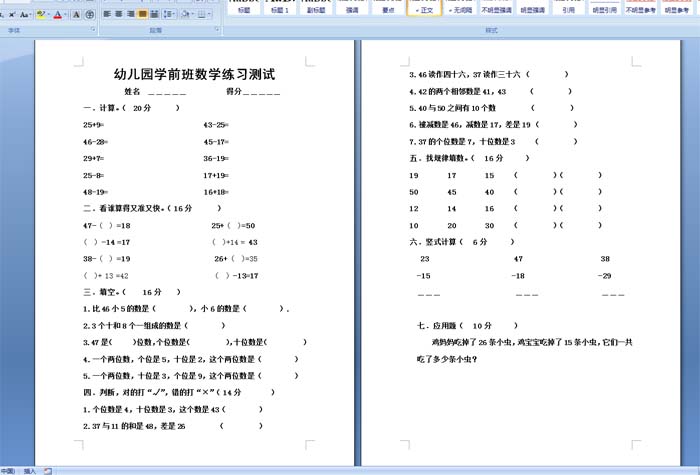700x475 pixels.
Task: Click the number 50 in pattern row
Action: [414, 192]
